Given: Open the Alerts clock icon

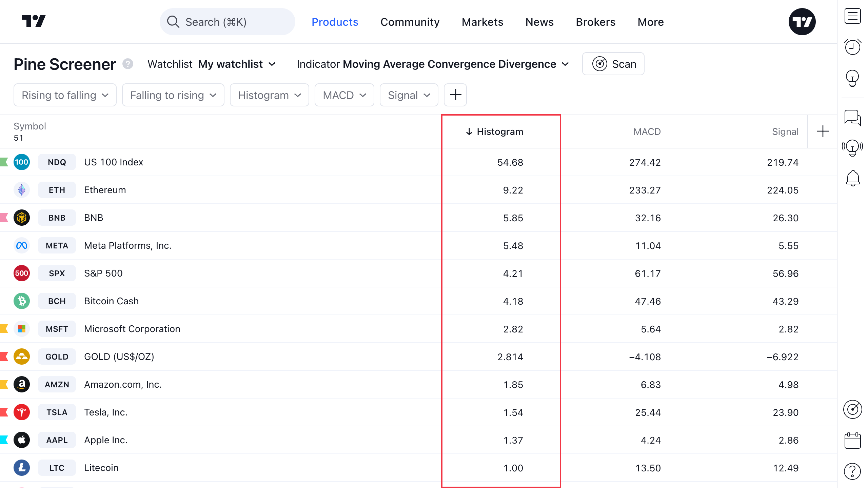Looking at the screenshot, I should pyautogui.click(x=852, y=47).
